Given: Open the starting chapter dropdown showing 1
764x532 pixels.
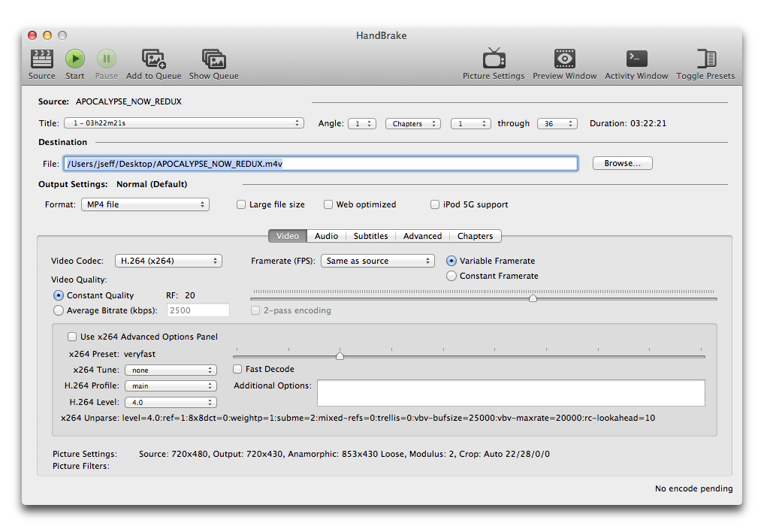Looking at the screenshot, I should click(x=471, y=124).
